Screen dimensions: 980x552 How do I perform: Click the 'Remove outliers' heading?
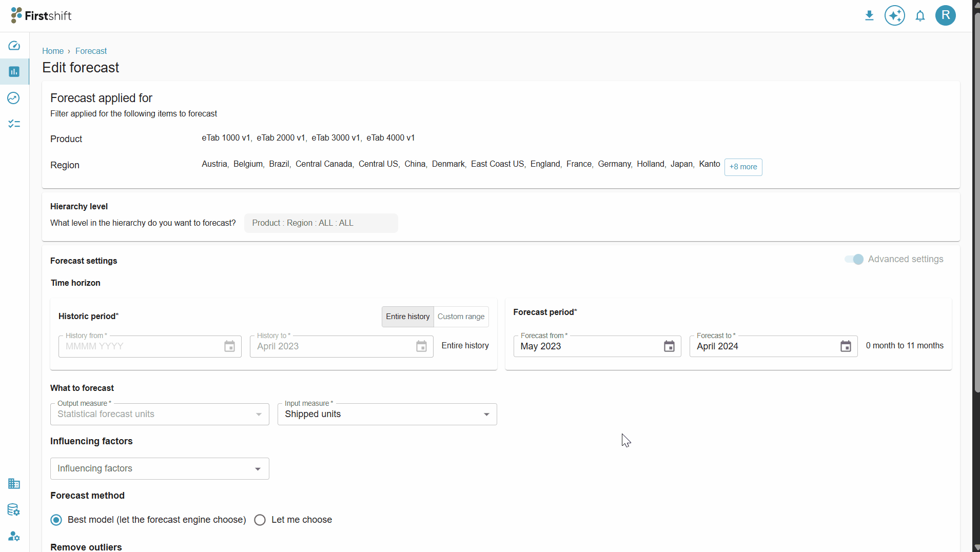tap(86, 547)
